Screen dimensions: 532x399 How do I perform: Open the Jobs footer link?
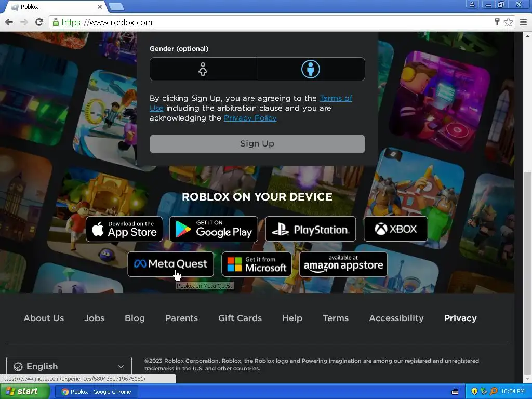(x=95, y=318)
